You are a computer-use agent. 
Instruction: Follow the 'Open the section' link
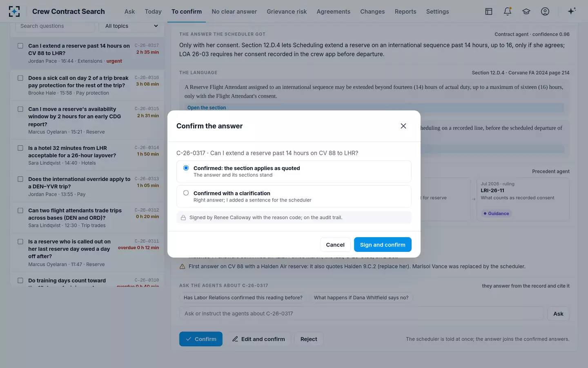pos(207,108)
